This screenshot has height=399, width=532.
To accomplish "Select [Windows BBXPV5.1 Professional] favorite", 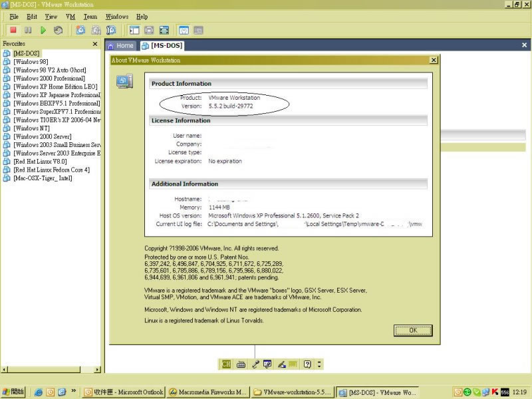I will pyautogui.click(x=57, y=104).
